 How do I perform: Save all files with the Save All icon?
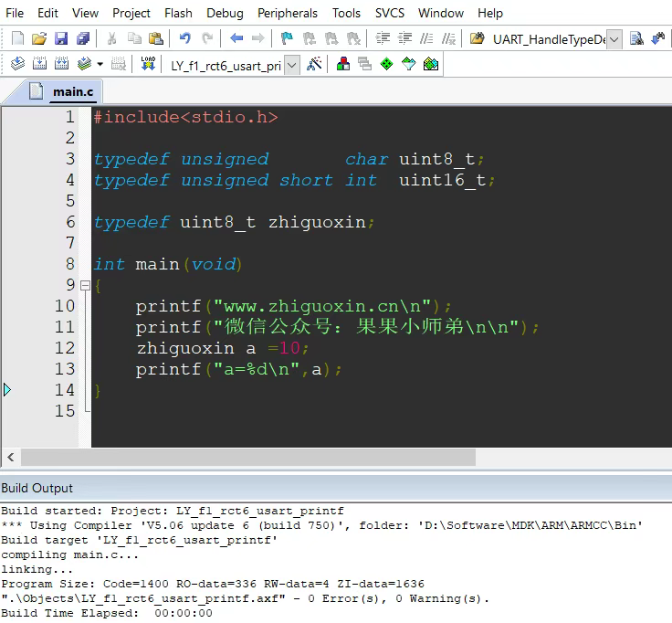pos(83,38)
